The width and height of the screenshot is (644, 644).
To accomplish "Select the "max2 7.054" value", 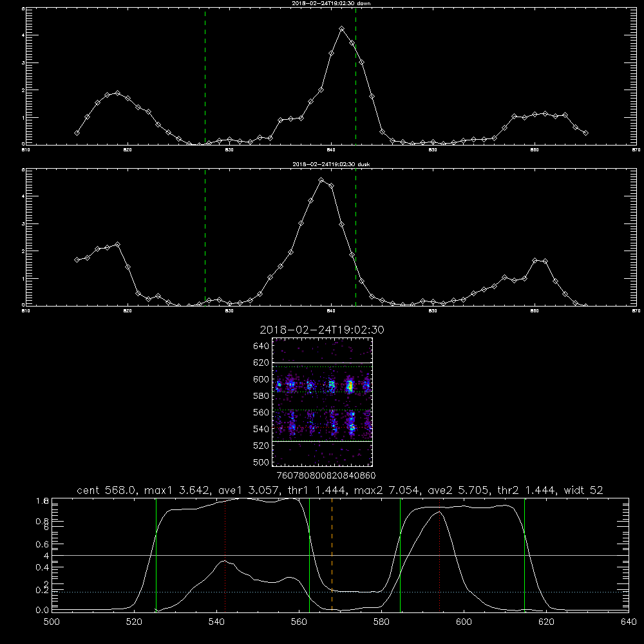I will (387, 490).
